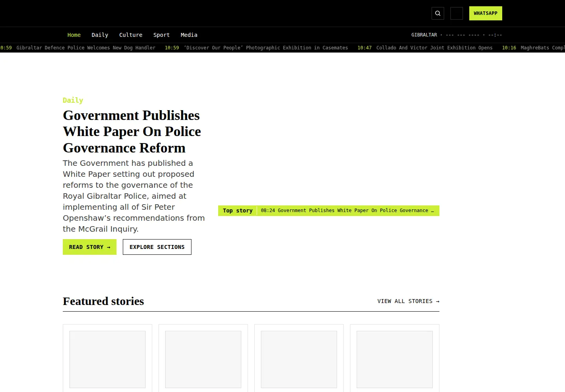Click the blank square button beside search
The height and width of the screenshot is (392, 565).
[457, 13]
